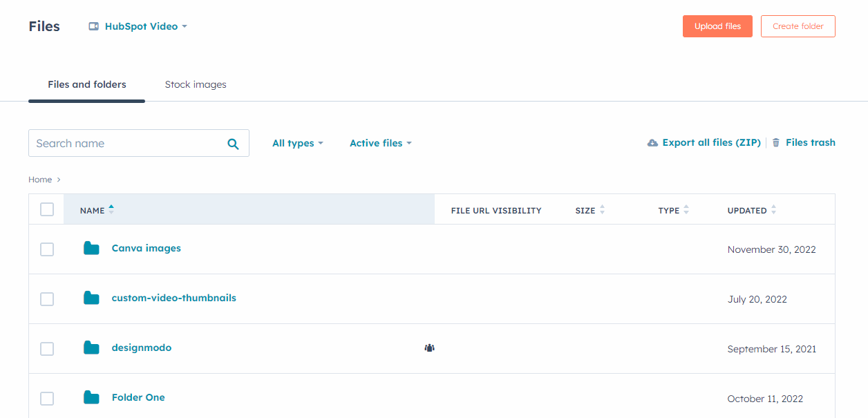Viewport: 868px width, 418px height.
Task: Select the checkbox for Canva images
Action: point(47,249)
